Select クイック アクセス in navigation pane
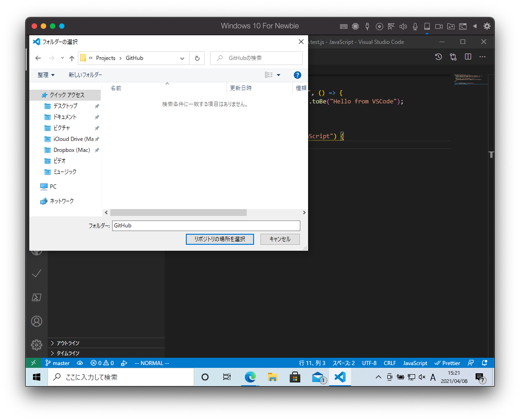This screenshot has height=420, width=520. click(x=65, y=95)
